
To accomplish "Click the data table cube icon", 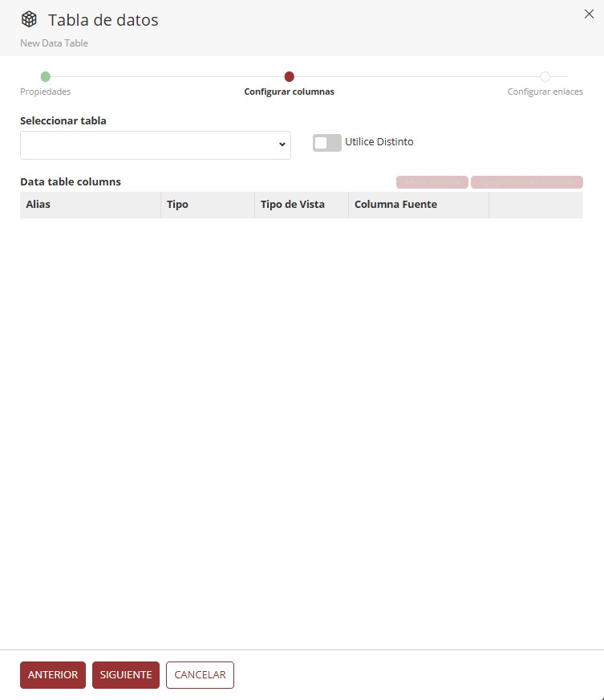I will tap(29, 19).
